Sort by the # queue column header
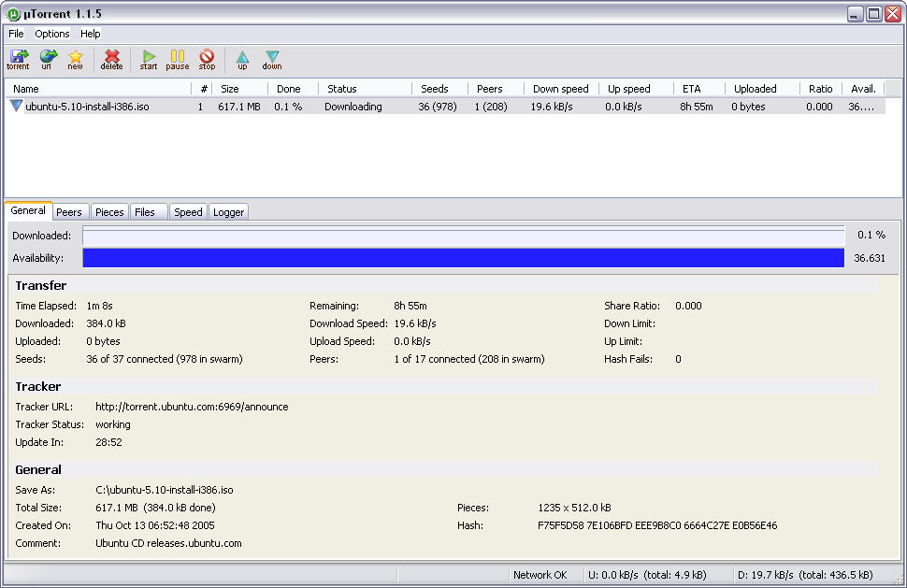Image resolution: width=907 pixels, height=588 pixels. click(x=202, y=89)
